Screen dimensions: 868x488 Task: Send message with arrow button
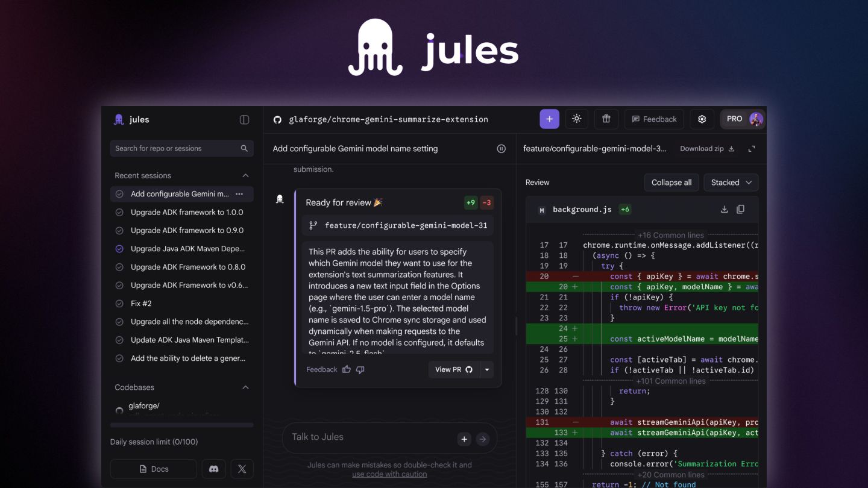coord(482,439)
